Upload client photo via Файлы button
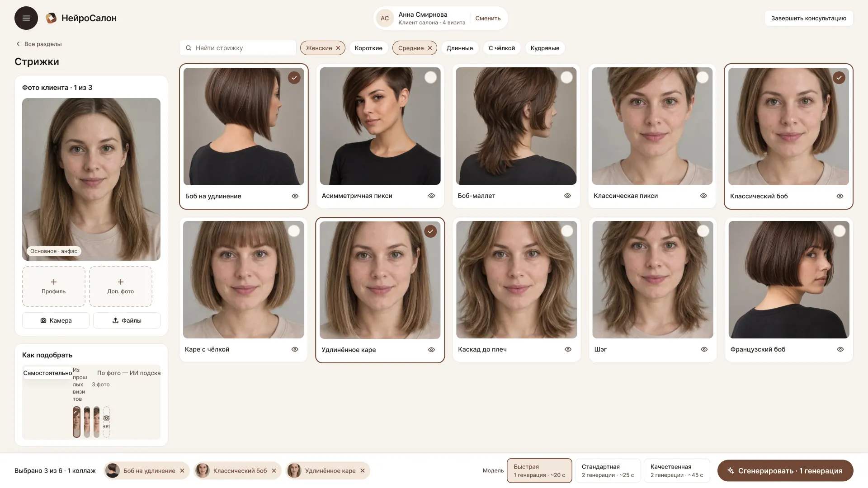This screenshot has width=868, height=488. click(x=127, y=320)
